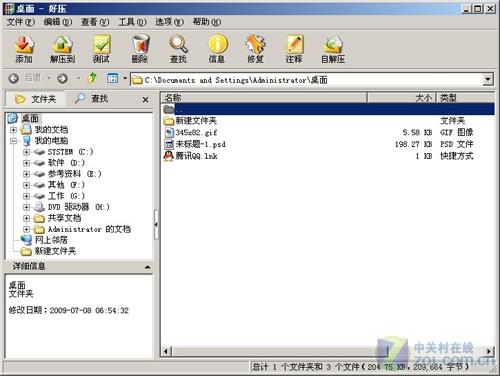Click the 修复 (Repair) tool icon
The width and height of the screenshot is (500, 376).
[x=255, y=49]
